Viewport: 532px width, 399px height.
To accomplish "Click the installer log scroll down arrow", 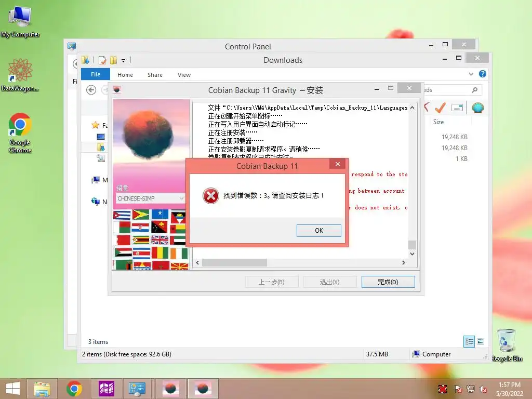I will coord(412,254).
